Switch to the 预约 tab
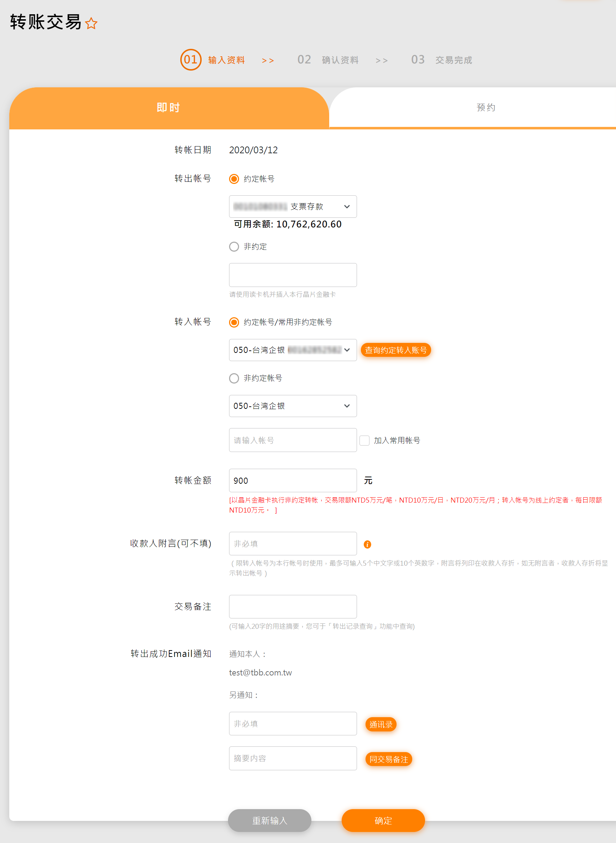The image size is (616, 843). pyautogui.click(x=486, y=107)
